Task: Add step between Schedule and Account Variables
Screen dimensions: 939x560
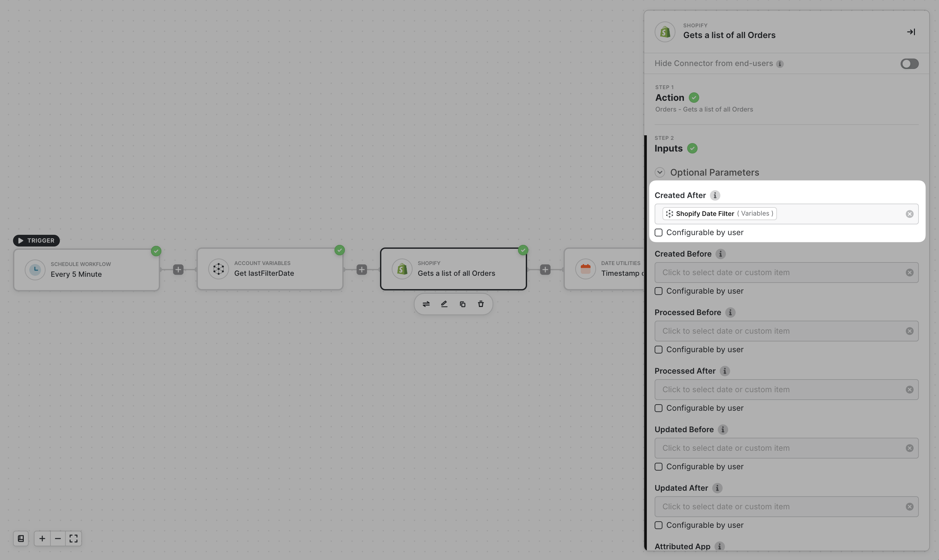Action: click(178, 270)
